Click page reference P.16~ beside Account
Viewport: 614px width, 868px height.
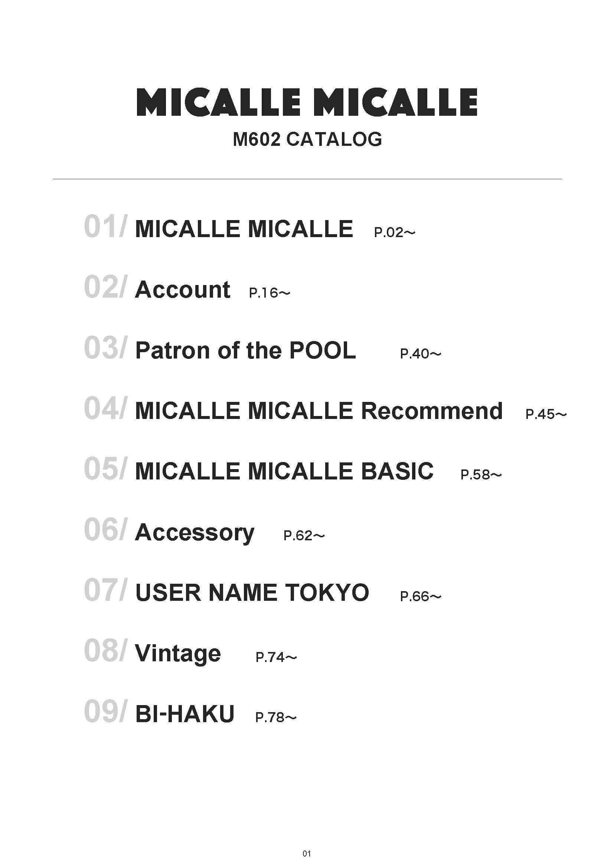[x=269, y=293]
